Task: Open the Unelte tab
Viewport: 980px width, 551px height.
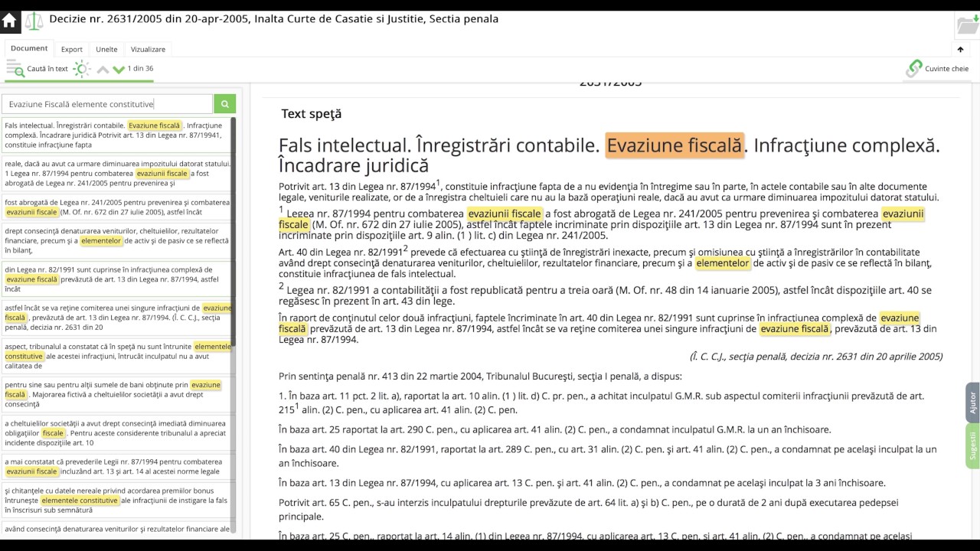Action: coord(106,49)
